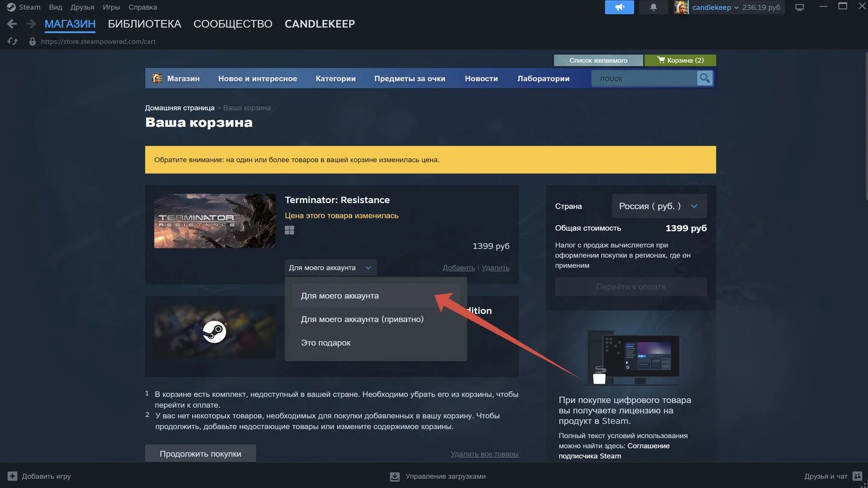Reload the page with refresh icon
Viewport: 868px width, 488px height.
(x=11, y=42)
